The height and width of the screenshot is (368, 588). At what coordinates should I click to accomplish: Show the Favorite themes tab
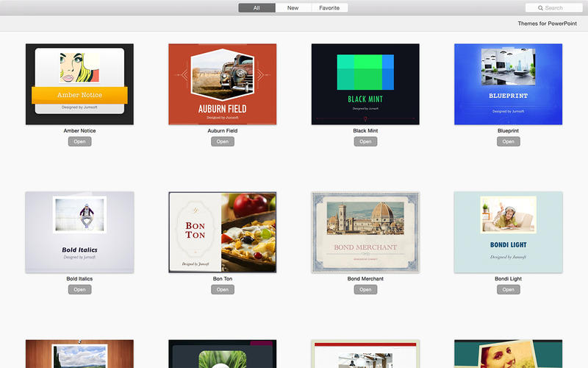tap(329, 8)
